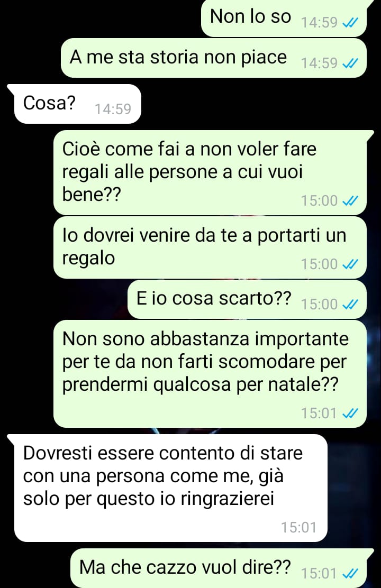Tap the checkmarks on "A me sta storia non piace"
Screen dimensions: 381x588
350,63
